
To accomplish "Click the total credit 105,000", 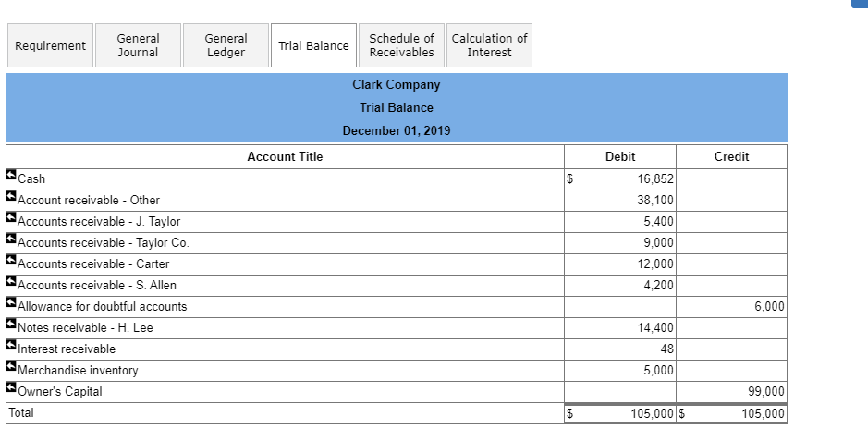I will tap(764, 413).
